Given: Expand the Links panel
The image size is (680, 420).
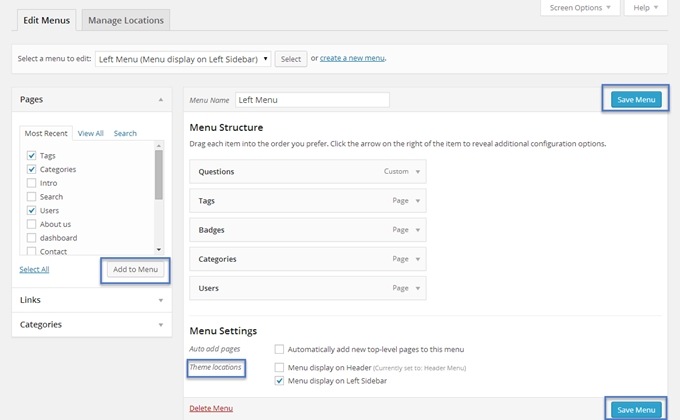Looking at the screenshot, I should 160,299.
